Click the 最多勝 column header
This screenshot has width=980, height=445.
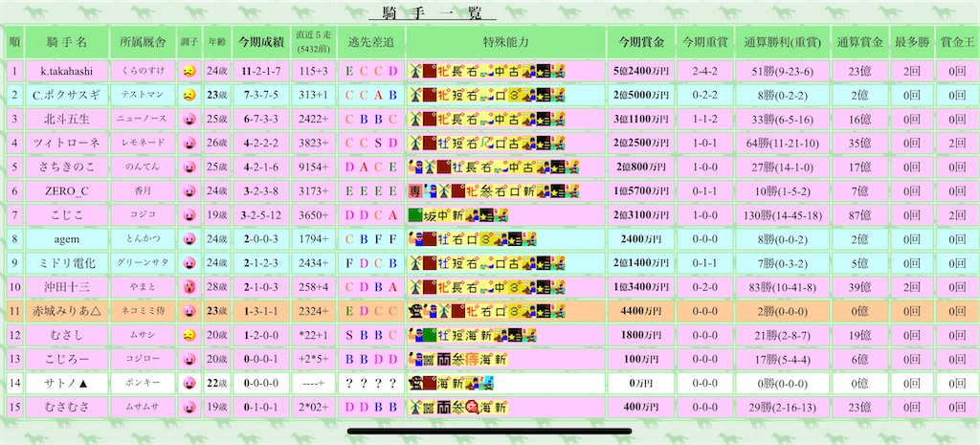(912, 42)
